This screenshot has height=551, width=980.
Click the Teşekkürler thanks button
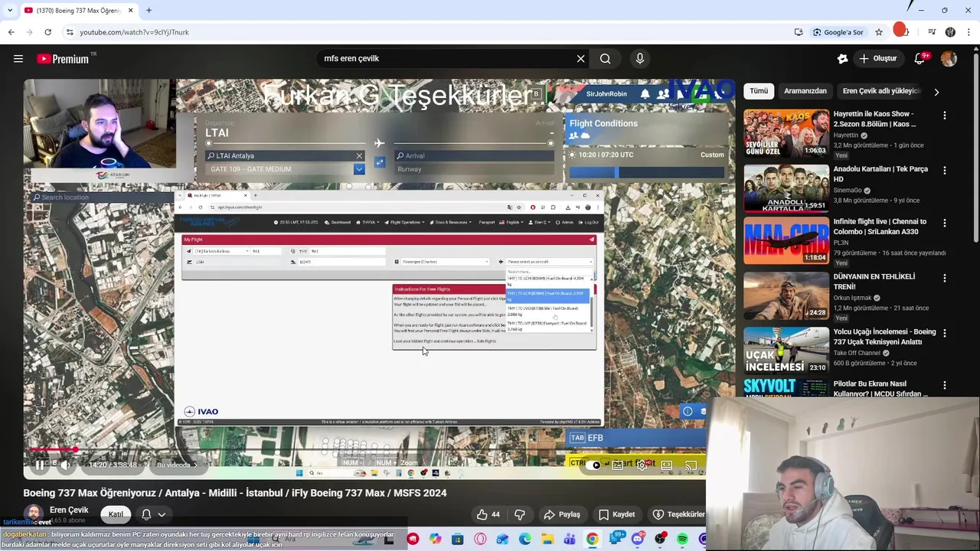click(678, 514)
